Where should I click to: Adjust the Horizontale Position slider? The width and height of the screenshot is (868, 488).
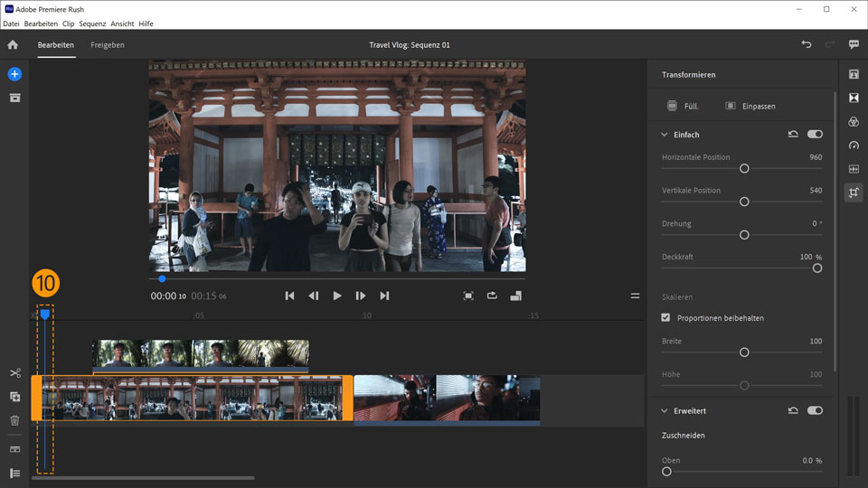click(744, 168)
